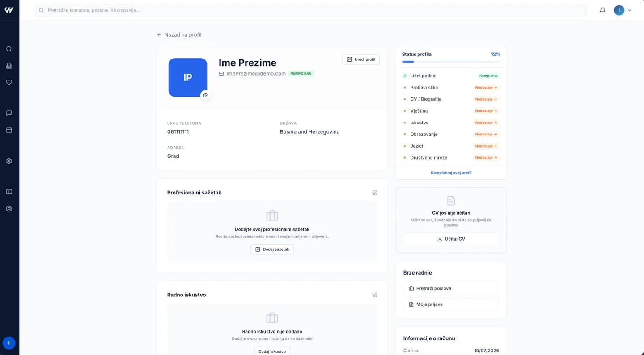The height and width of the screenshot is (355, 644).
Task: Click Moje prijave quick action
Action: pyautogui.click(x=451, y=304)
